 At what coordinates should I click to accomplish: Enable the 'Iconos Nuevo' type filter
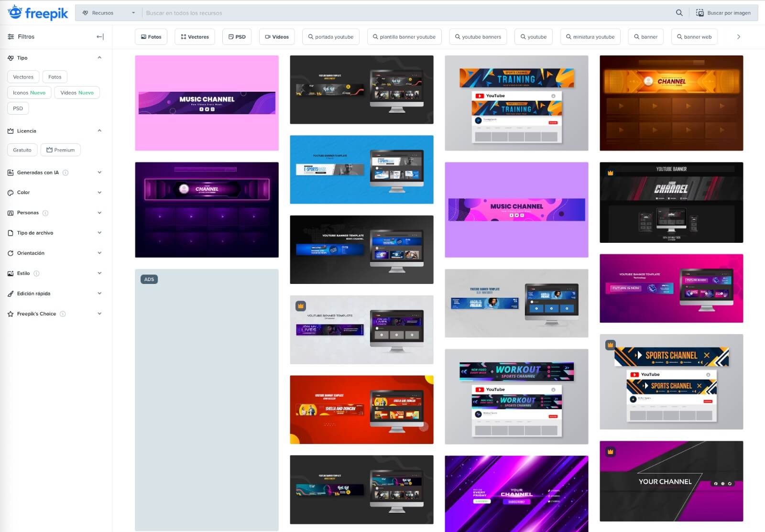(29, 92)
